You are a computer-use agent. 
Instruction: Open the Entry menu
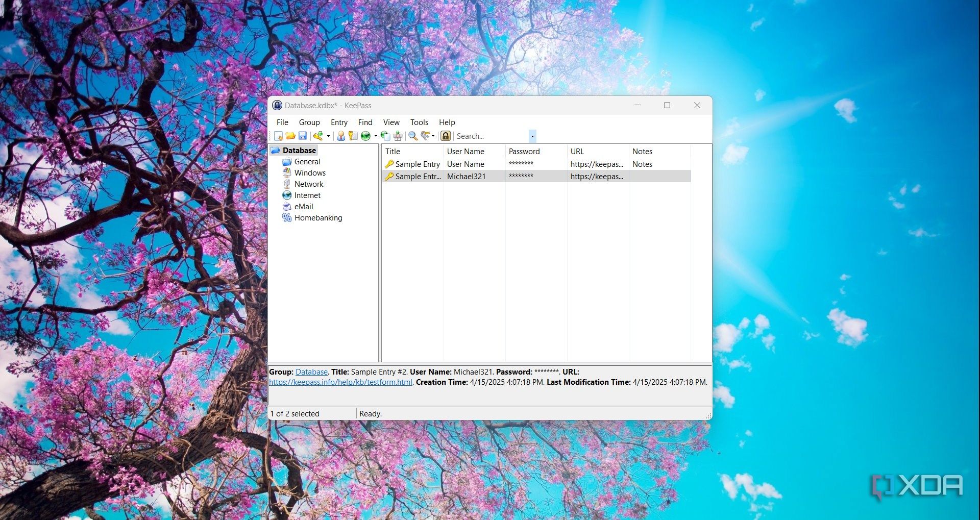[x=339, y=122]
